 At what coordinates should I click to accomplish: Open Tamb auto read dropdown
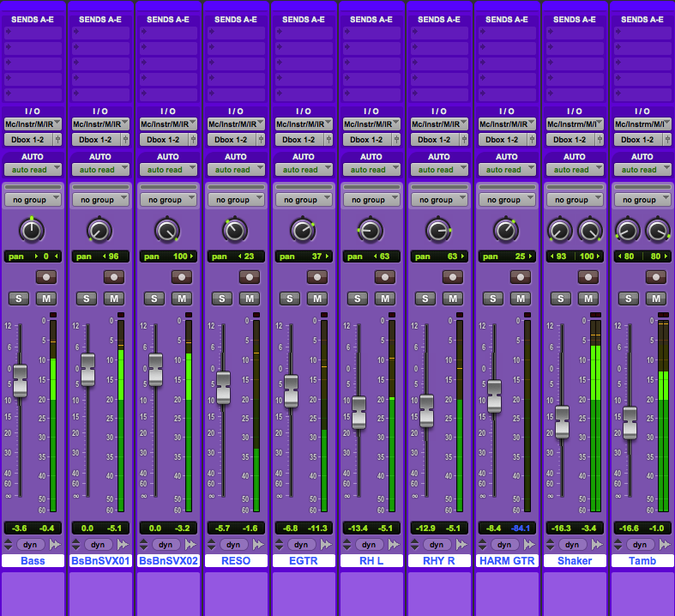tap(642, 170)
